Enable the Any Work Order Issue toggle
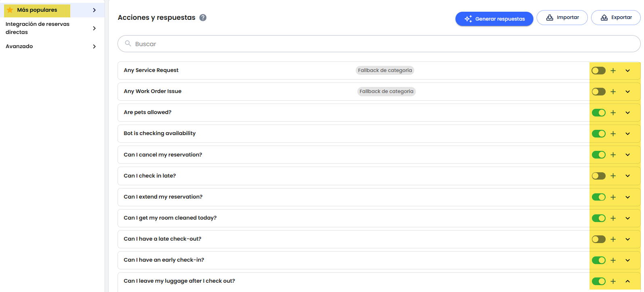The width and height of the screenshot is (644, 292). [x=598, y=92]
